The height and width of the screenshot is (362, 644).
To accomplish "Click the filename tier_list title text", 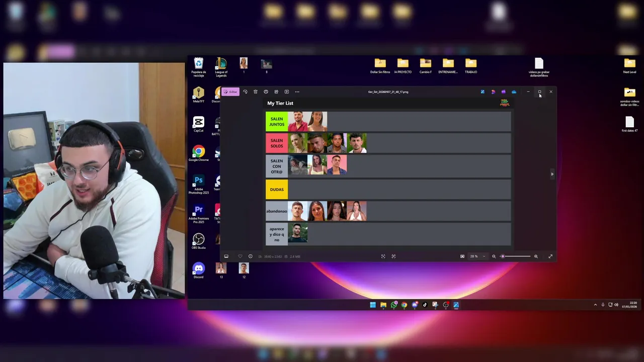I will (x=388, y=92).
